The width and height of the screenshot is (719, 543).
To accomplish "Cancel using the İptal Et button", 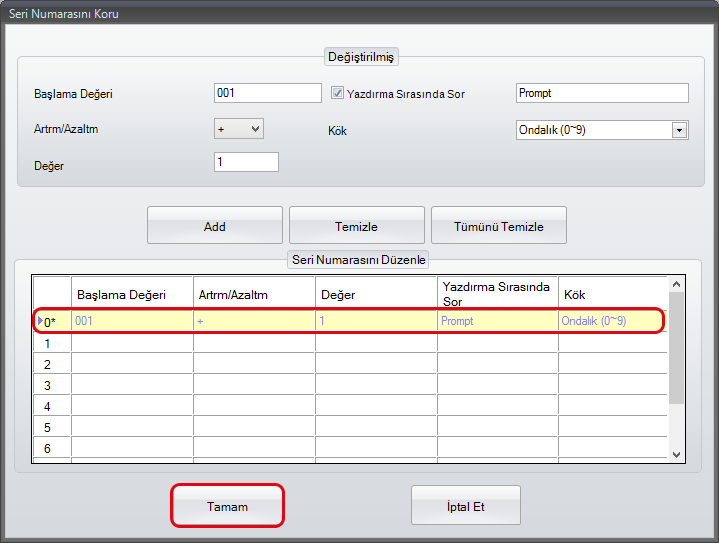I will 465,506.
